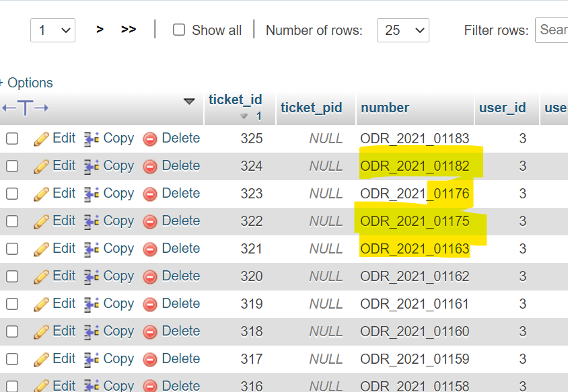Open the page number dropdown
The image size is (568, 392).
point(52,30)
